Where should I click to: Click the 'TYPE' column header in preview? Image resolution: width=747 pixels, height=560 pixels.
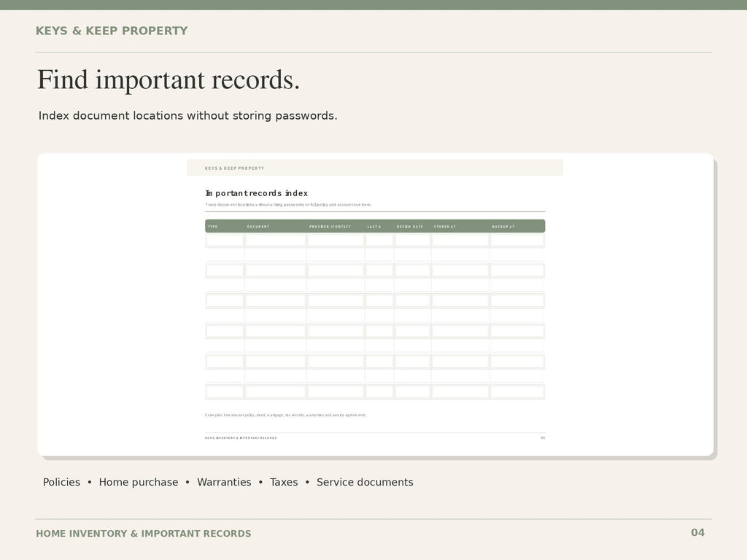213,227
